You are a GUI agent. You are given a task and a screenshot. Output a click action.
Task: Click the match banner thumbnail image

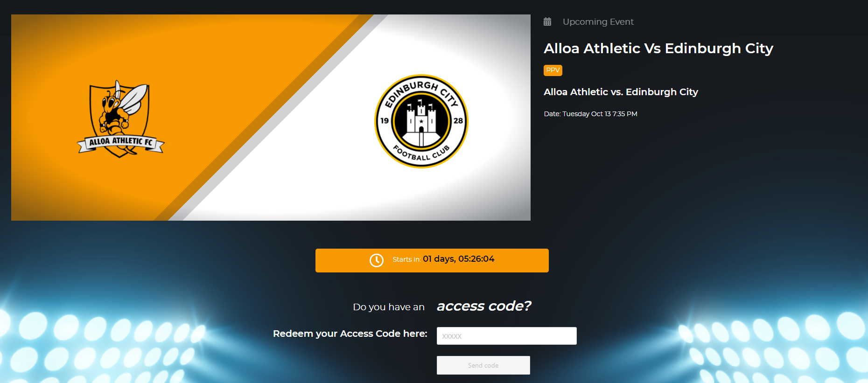pyautogui.click(x=271, y=118)
